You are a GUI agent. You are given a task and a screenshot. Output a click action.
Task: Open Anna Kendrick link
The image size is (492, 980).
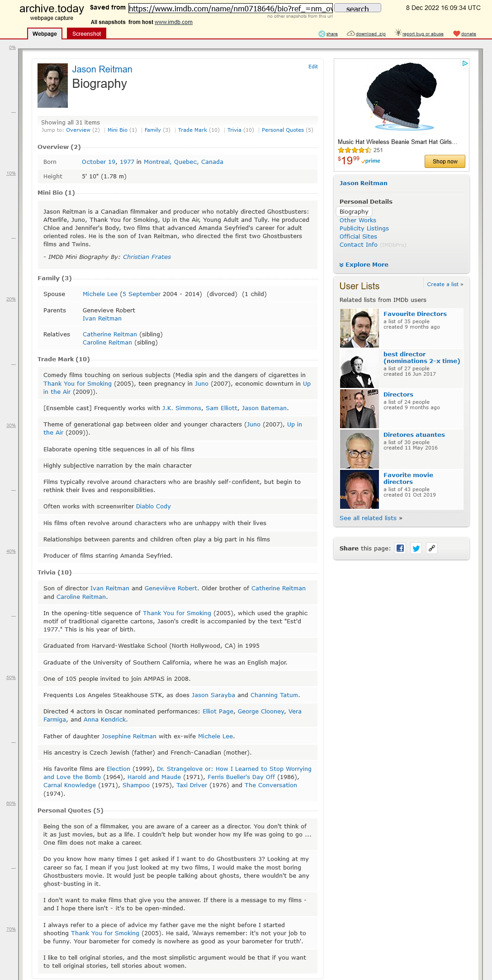104,720
